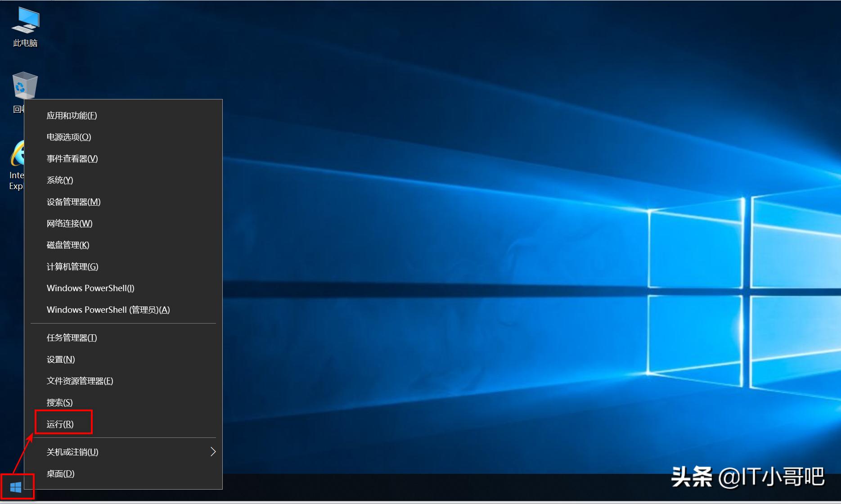Viewport: 841px width, 504px height.
Task: Open 磁盘管理(K)
Action: pos(123,245)
